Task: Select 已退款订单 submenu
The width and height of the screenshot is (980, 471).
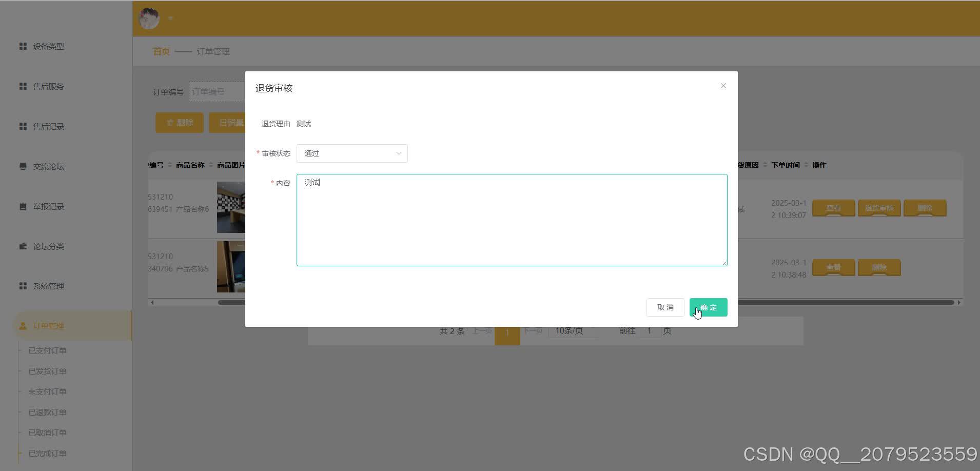Action: 47,412
